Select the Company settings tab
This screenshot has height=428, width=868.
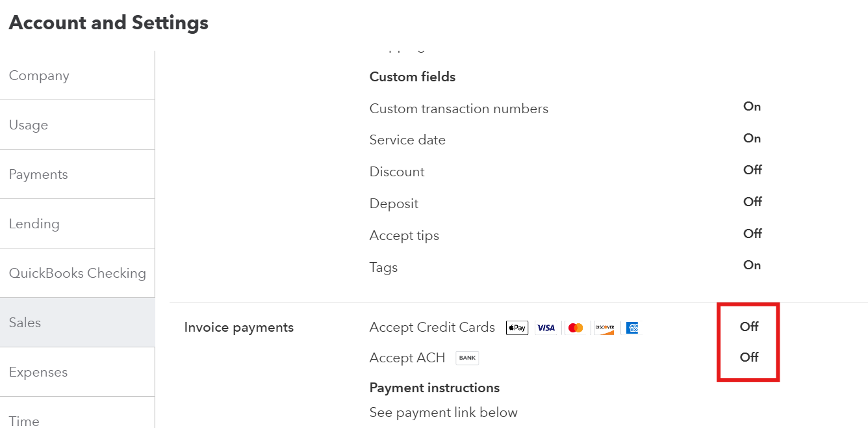tap(39, 75)
